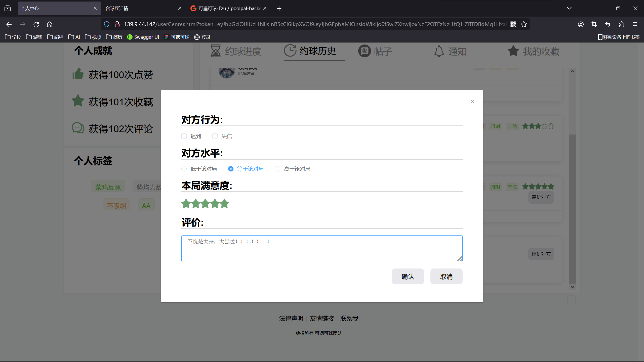This screenshot has width=644, height=362.
Task: Click the first satisfaction star in dialog
Action: click(186, 203)
